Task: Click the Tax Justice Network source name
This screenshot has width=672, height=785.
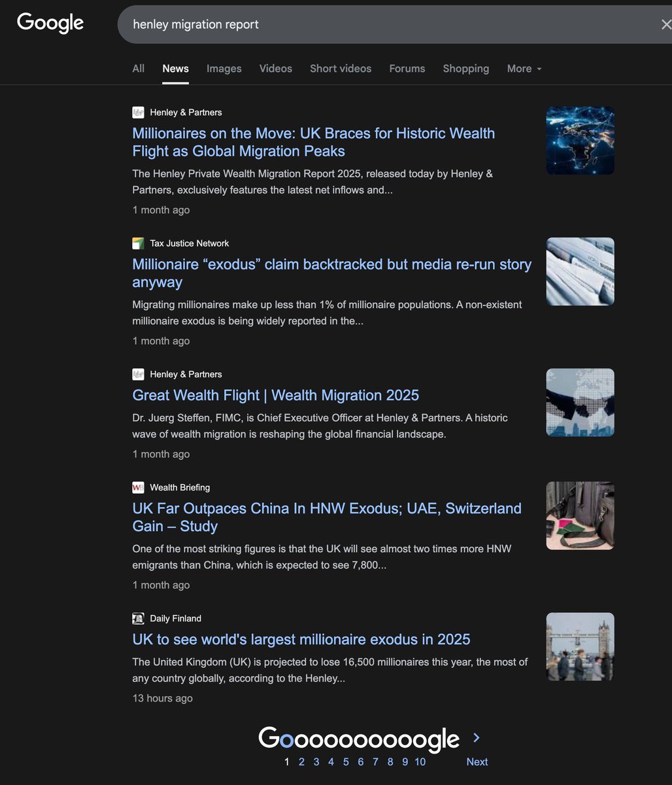Action: [x=190, y=243]
